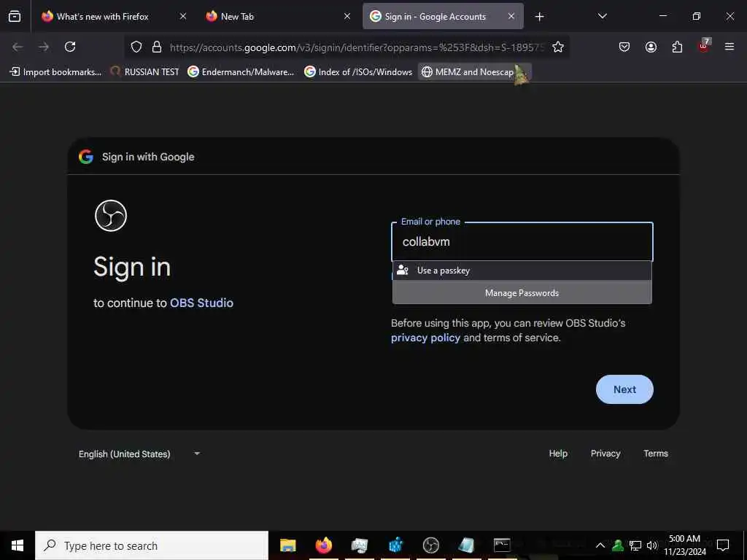Click the OBS Studio logo
Screen dimensions: 747x560
[x=111, y=216]
